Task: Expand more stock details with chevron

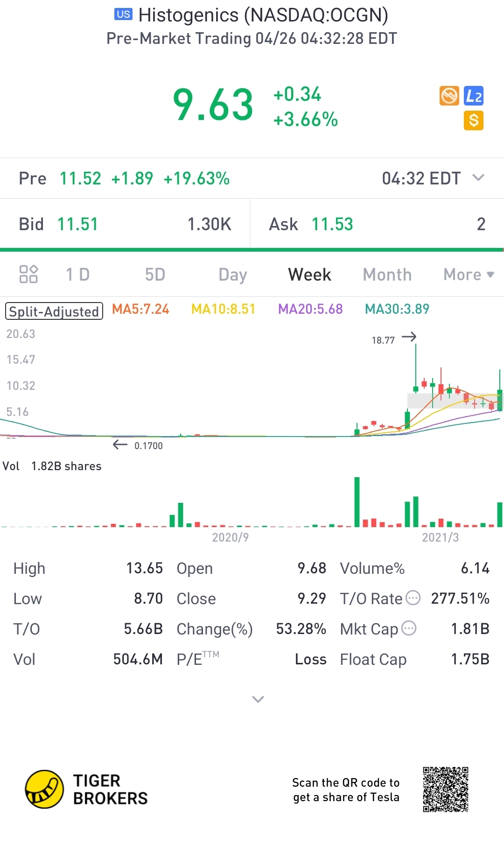Action: pos(258,699)
